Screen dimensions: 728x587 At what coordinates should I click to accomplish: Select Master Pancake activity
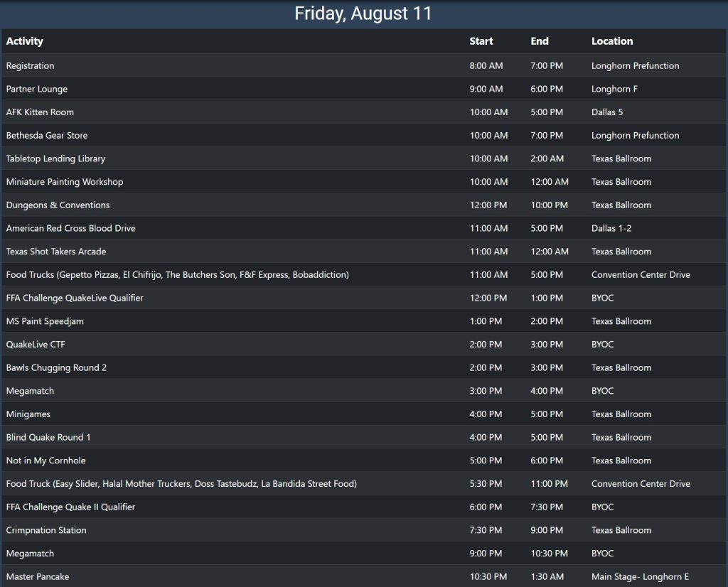coord(38,576)
